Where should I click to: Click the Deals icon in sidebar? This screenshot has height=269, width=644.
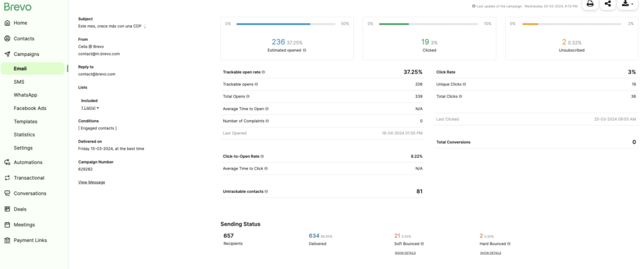click(x=7, y=209)
